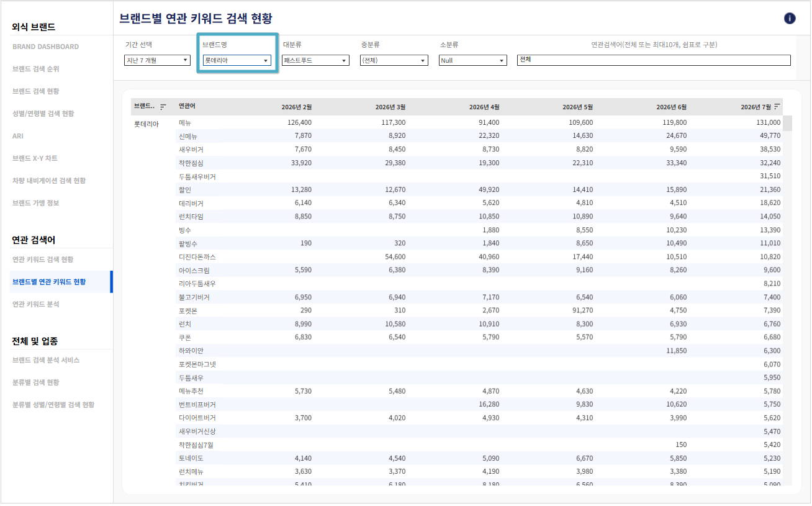This screenshot has height=506, width=812.
Task: Select the 다이어트버거 keyword row label
Action: point(197,418)
